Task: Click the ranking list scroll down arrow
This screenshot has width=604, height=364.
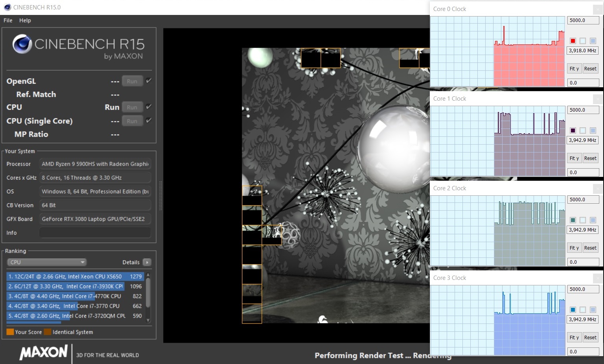Action: click(148, 320)
